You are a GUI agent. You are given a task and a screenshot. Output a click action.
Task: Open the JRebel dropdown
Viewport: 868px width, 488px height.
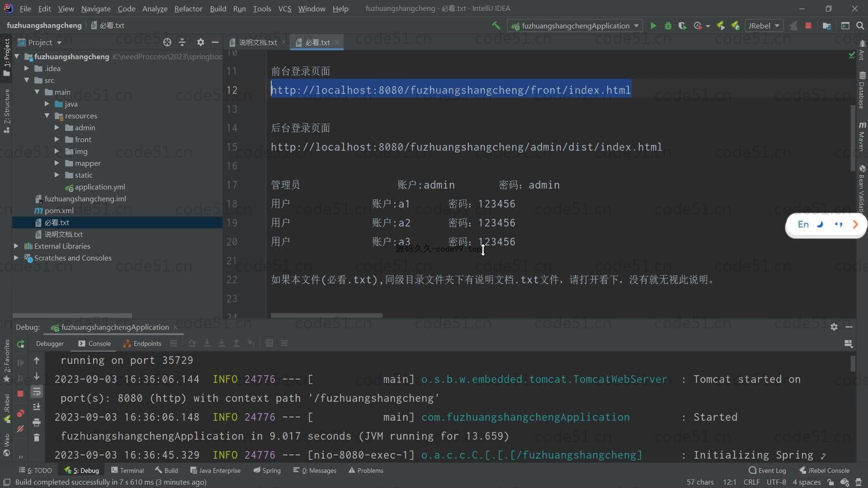coord(764,26)
